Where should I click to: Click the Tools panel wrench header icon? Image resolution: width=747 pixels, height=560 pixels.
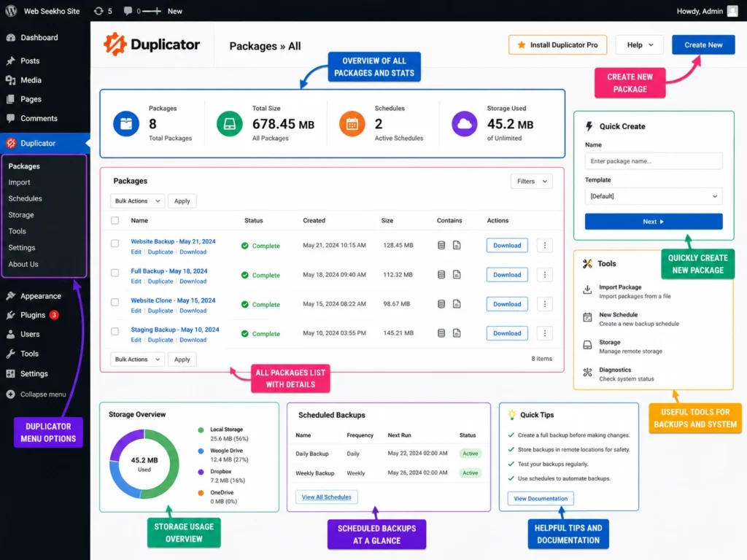coord(587,264)
